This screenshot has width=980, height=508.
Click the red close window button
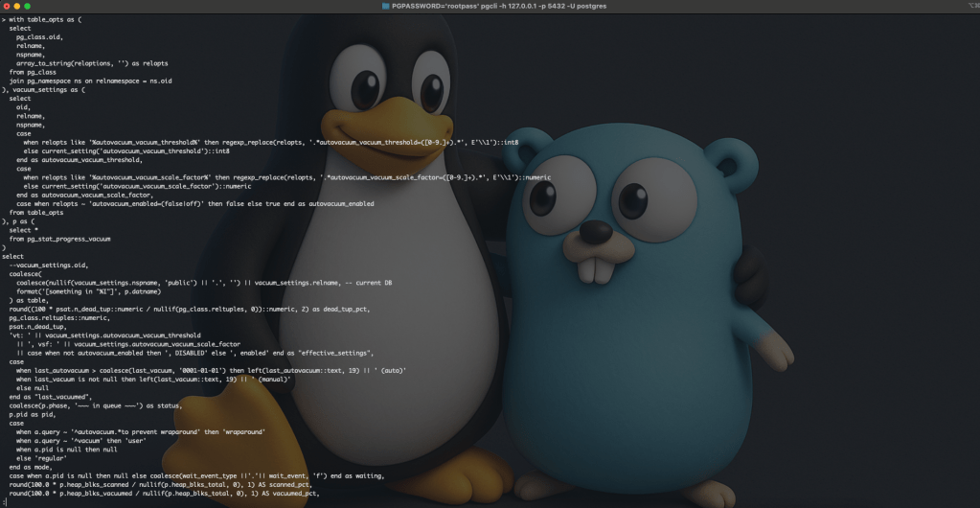(x=8, y=6)
